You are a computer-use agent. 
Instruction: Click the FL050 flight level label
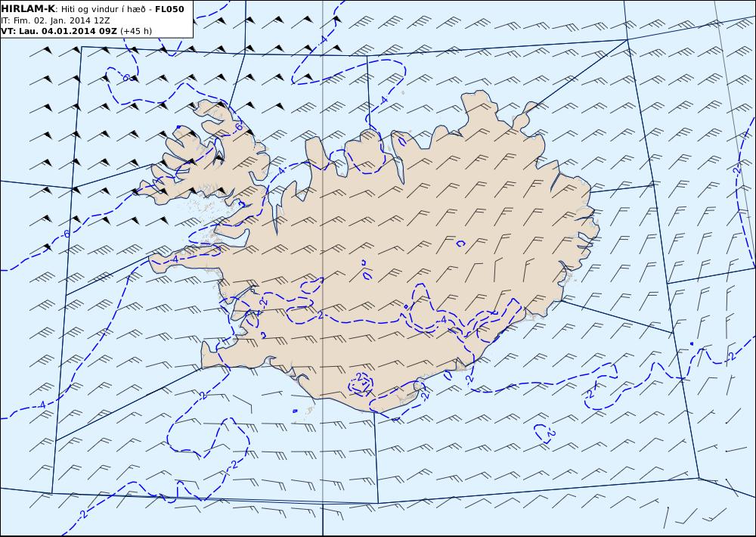click(x=169, y=9)
